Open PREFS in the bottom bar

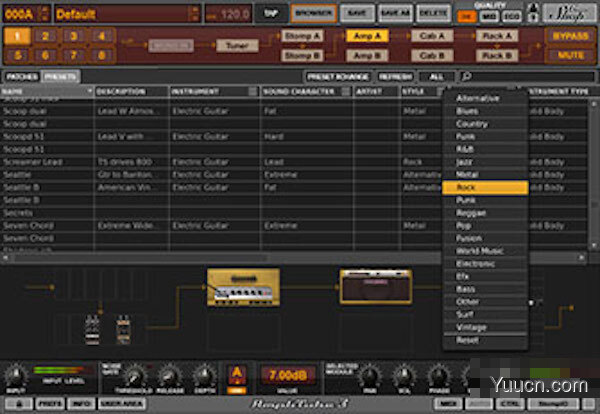tap(50, 404)
